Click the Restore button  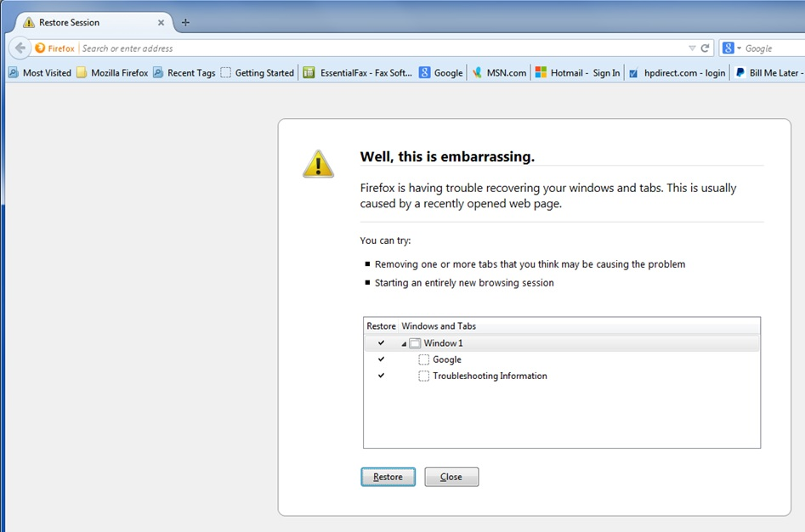click(388, 477)
